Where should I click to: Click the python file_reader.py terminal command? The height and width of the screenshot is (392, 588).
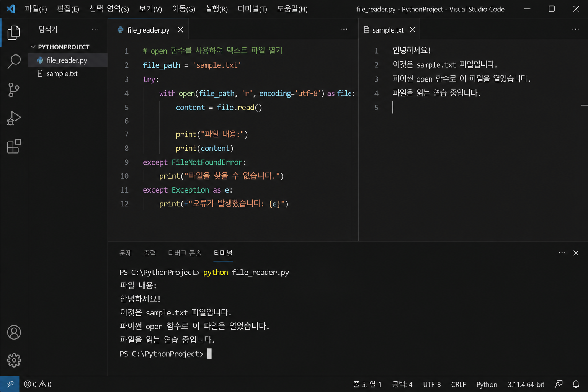point(246,272)
